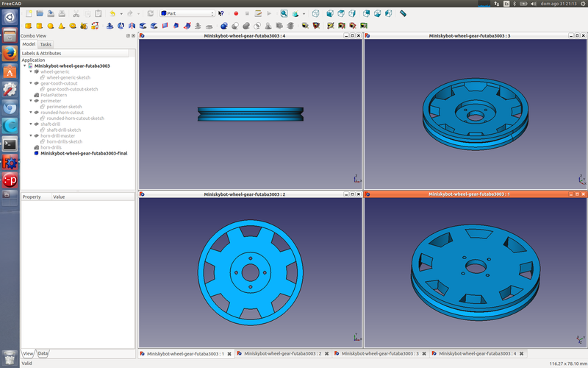Click the Fit All zoom icon

(284, 13)
